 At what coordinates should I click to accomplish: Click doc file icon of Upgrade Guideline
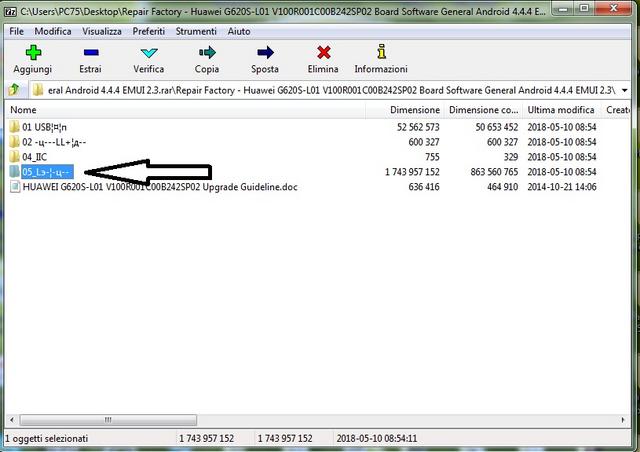15,187
